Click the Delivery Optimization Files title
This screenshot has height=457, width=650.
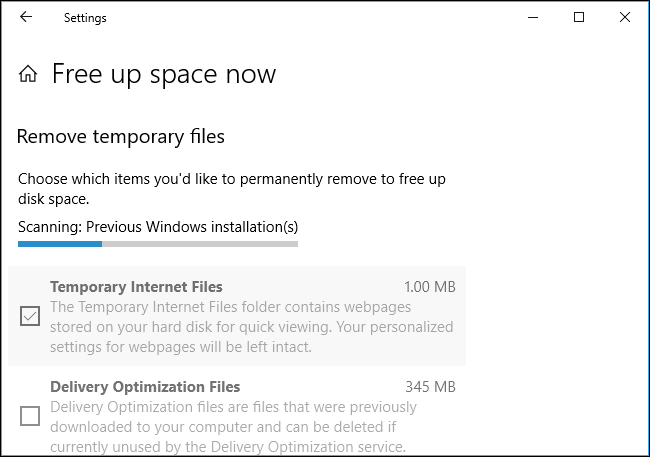click(145, 387)
